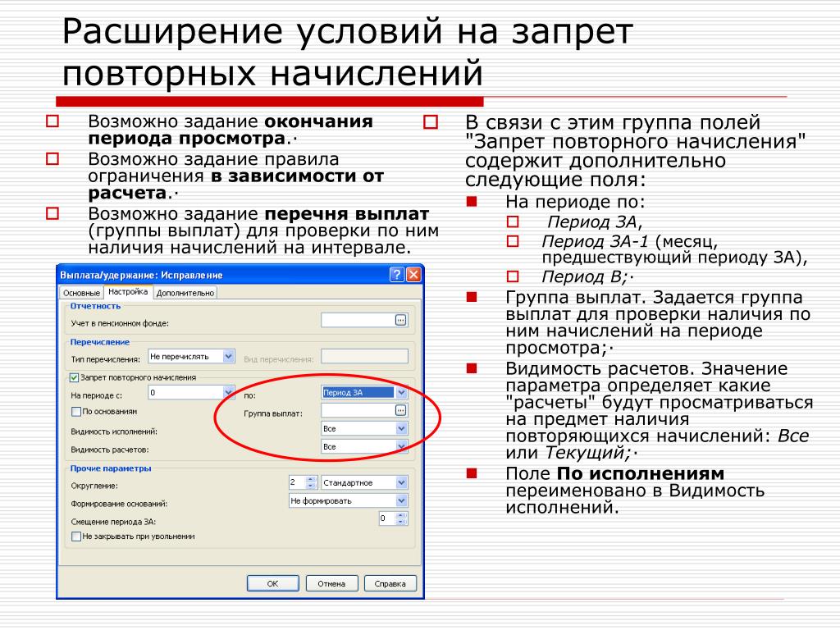Open the Период ЗА dropdown
Screen dimensions: 840x630
[401, 393]
